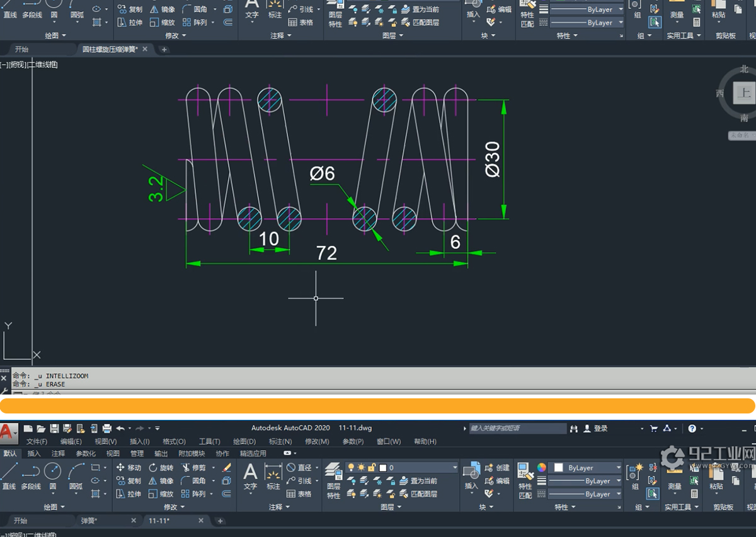Screen dimensions: 756x537
Task: Add a new drawing tab in the 11-11.dwg window
Action: point(220,521)
